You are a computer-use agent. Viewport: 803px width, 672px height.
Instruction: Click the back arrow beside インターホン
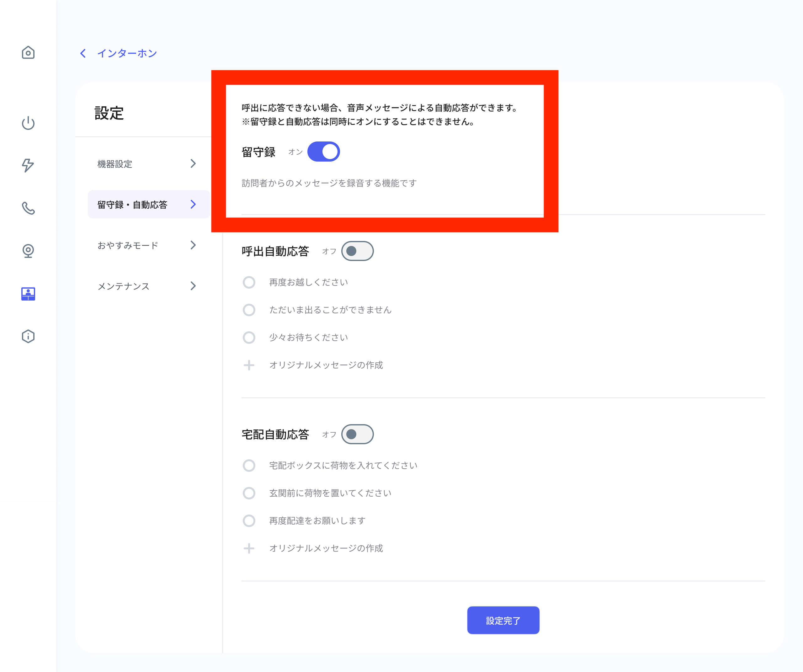[x=83, y=53]
